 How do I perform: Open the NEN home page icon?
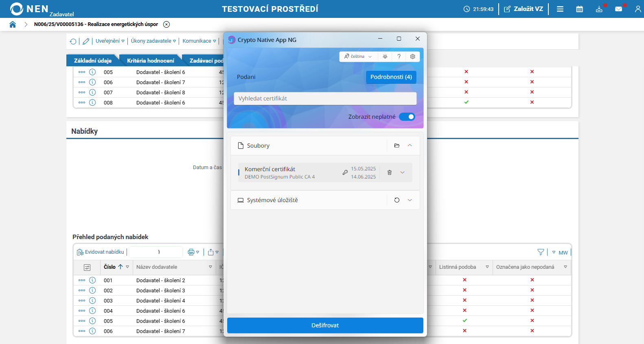click(13, 24)
